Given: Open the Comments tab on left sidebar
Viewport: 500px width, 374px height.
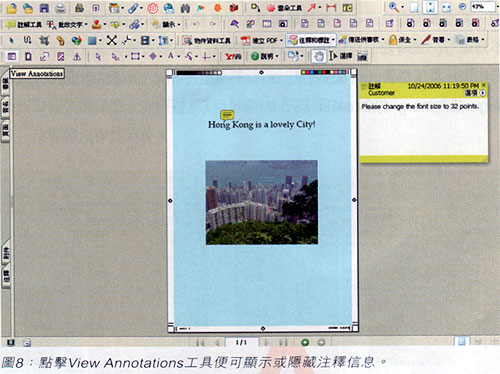Looking at the screenshot, I should (6, 277).
